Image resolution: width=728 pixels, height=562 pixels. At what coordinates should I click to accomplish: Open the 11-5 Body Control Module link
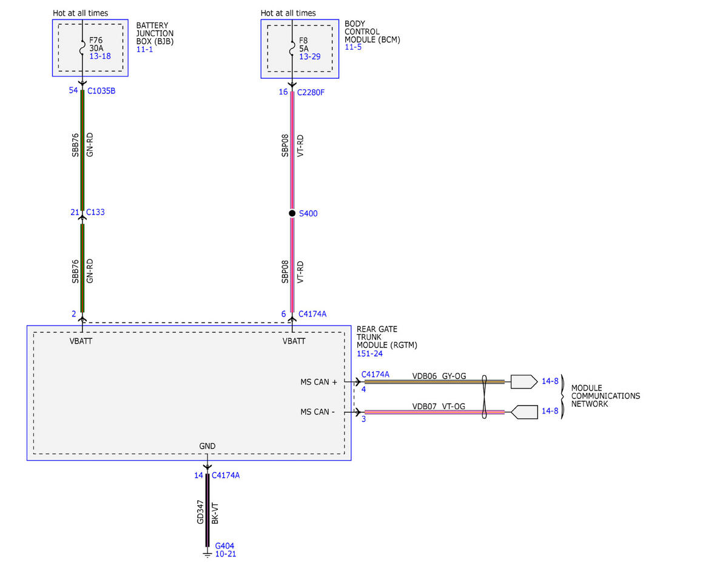click(x=352, y=47)
